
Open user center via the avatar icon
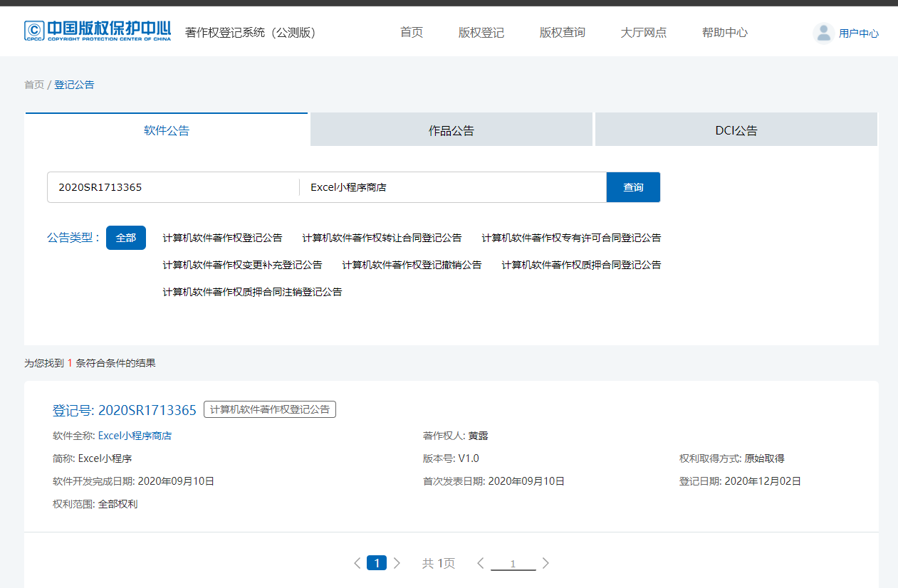(823, 32)
